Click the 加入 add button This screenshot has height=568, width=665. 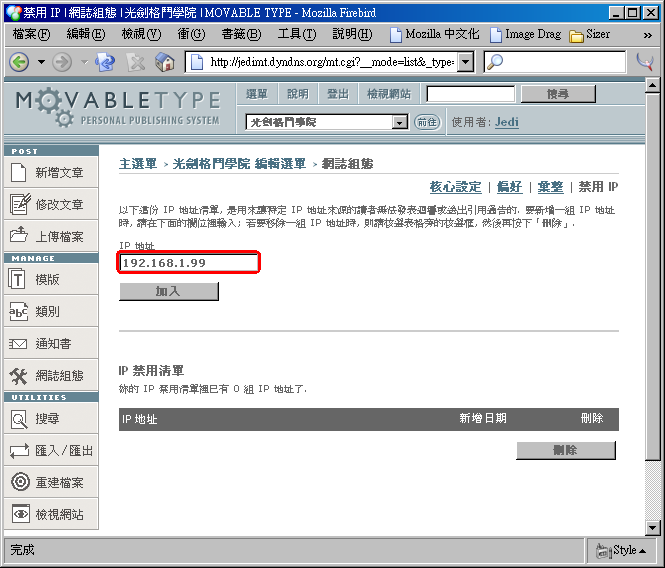point(169,291)
